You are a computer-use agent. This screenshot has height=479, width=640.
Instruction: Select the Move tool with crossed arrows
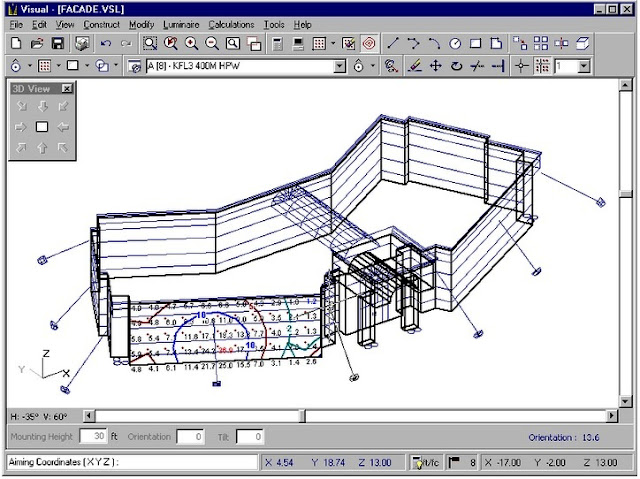click(x=436, y=66)
